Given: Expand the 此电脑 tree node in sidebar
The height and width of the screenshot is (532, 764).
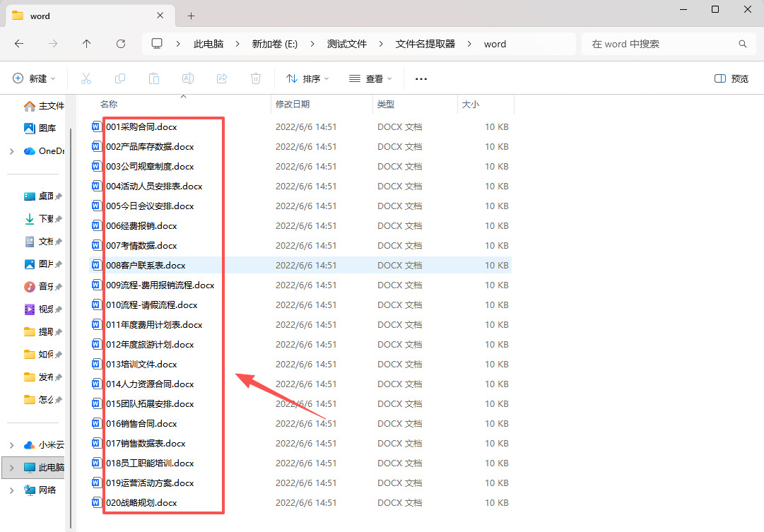Looking at the screenshot, I should [12, 468].
